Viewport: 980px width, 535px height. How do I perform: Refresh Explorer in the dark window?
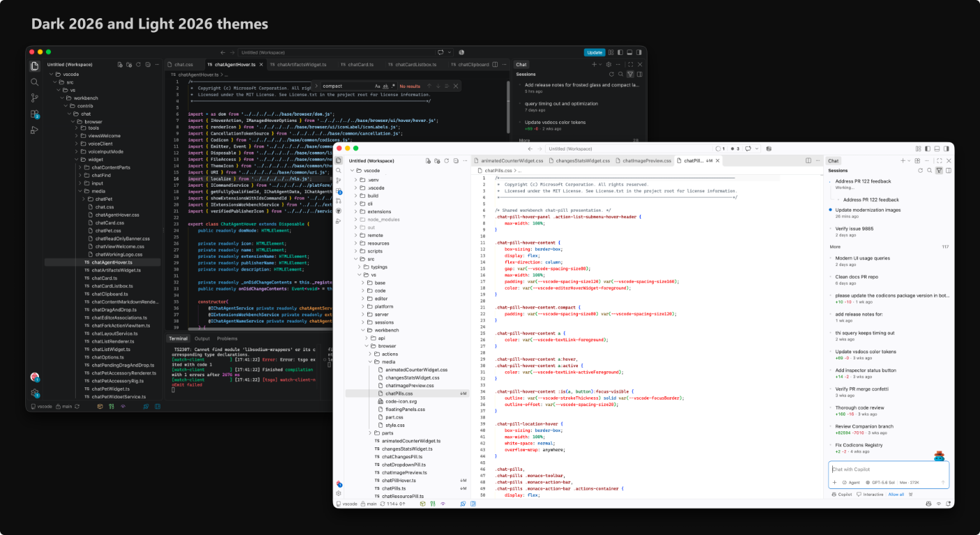138,65
